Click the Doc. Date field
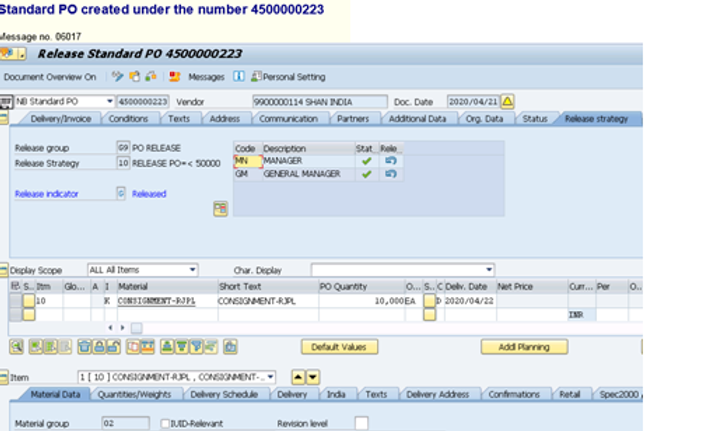The width and height of the screenshot is (704, 431). tap(473, 102)
